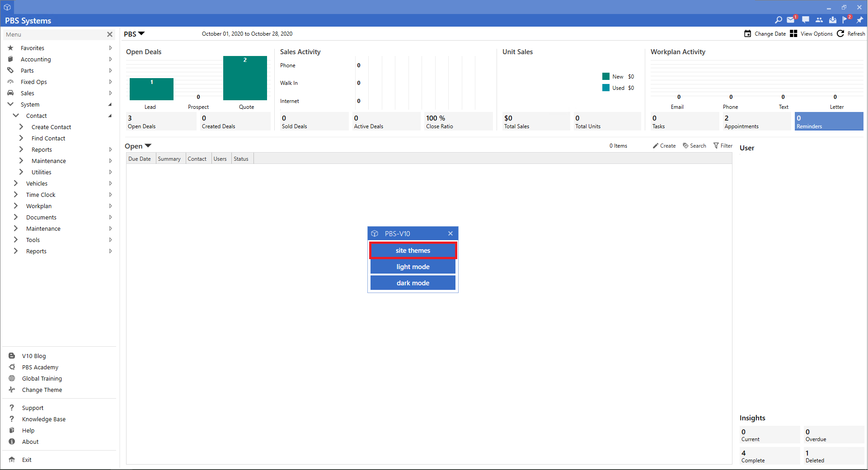Select Create Contact menu item
The image size is (868, 470).
tap(51, 127)
